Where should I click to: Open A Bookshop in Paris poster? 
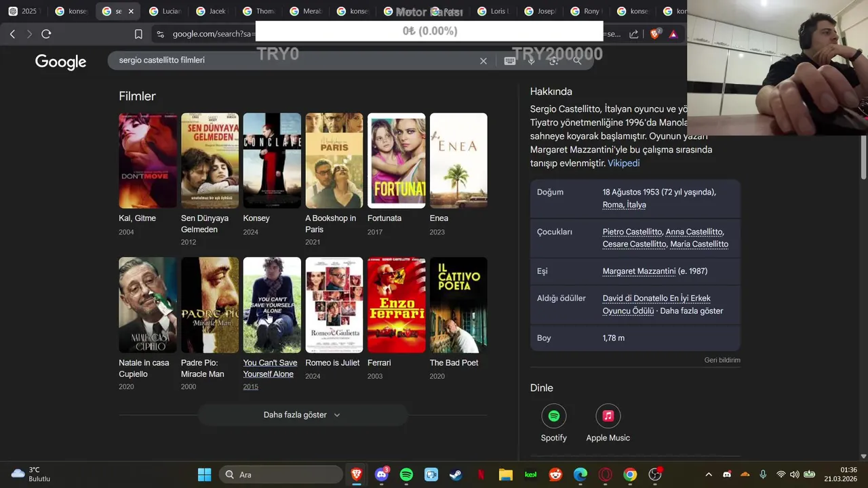click(x=334, y=161)
